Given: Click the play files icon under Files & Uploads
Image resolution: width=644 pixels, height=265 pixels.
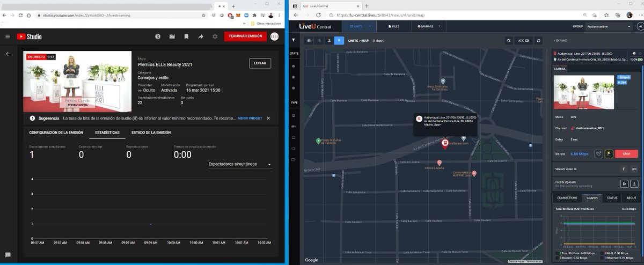Looking at the screenshot, I should click(624, 183).
